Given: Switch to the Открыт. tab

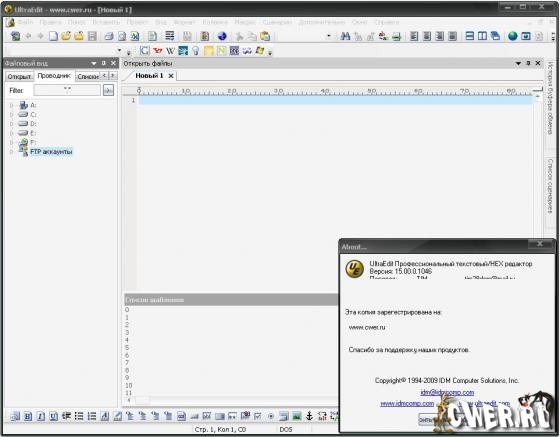Looking at the screenshot, I should coord(20,76).
